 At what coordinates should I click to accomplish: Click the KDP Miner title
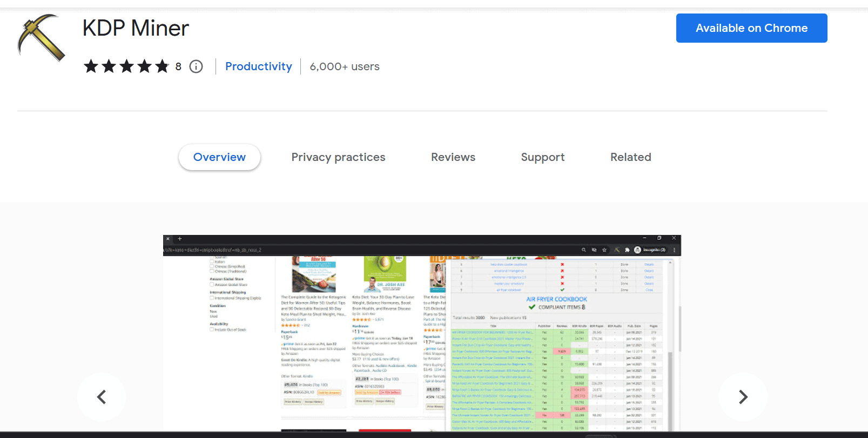pyautogui.click(x=136, y=28)
